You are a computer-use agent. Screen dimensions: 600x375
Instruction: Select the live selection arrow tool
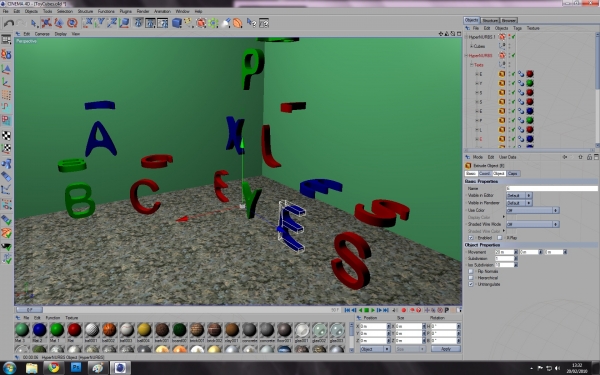(x=34, y=23)
